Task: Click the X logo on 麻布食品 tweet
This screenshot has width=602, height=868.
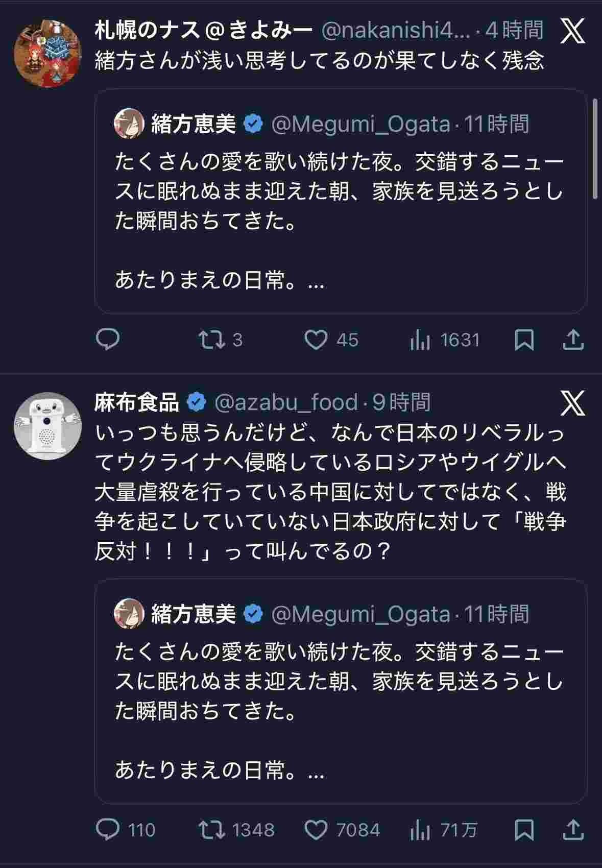Action: click(x=572, y=403)
